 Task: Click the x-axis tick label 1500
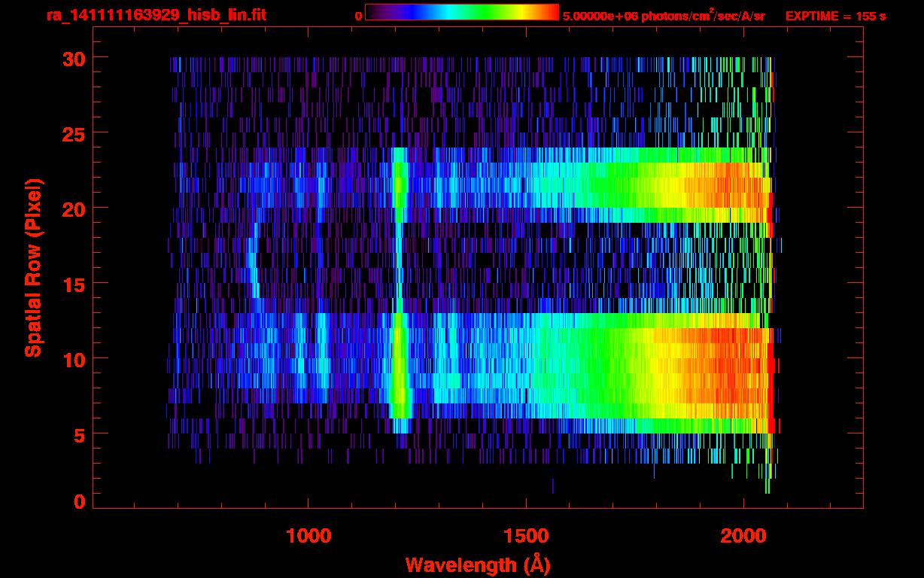pyautogui.click(x=526, y=535)
